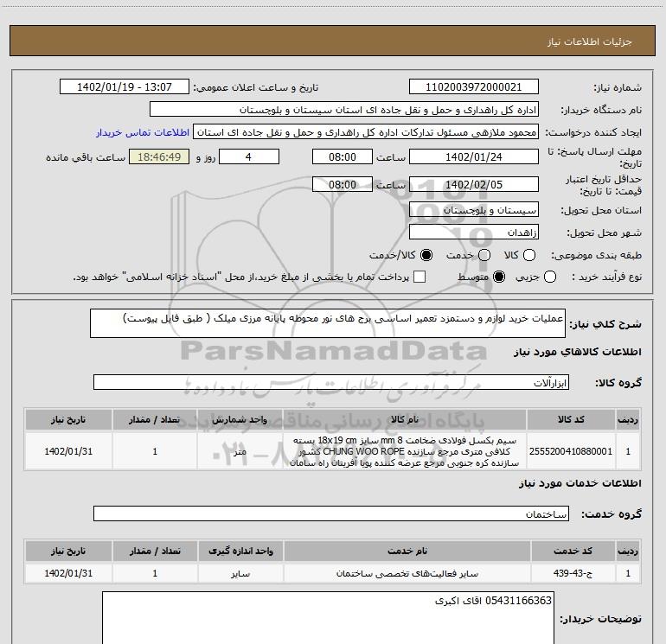Click the واحد اندازه گیری column header
This screenshot has height=644, width=666.
tap(240, 551)
